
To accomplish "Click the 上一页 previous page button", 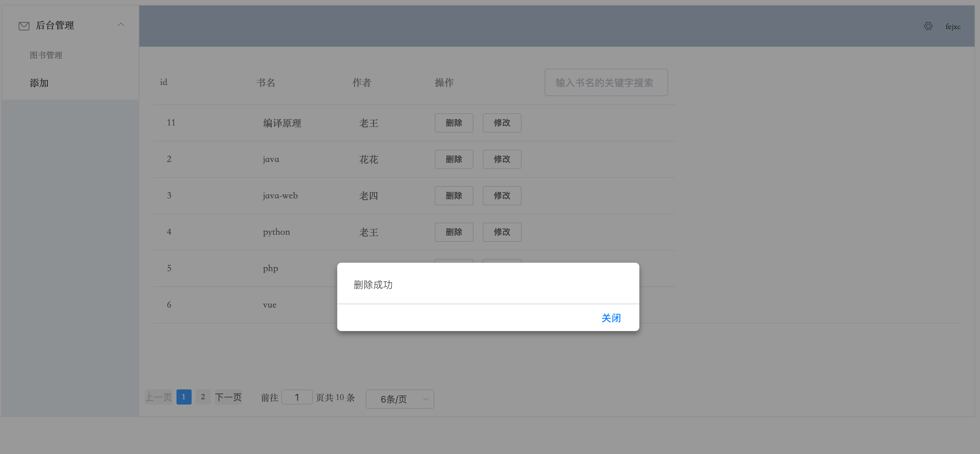I will (x=158, y=397).
